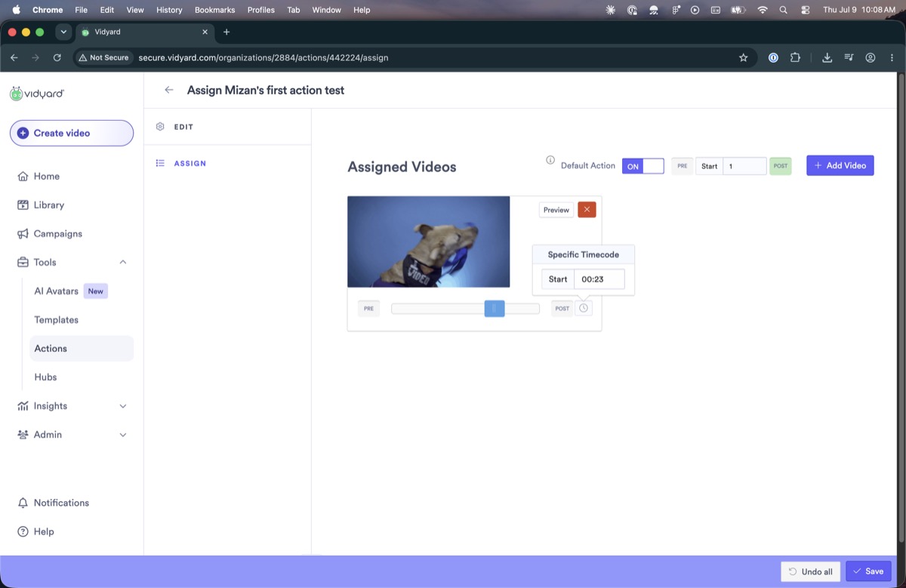Click the Vidyard logo
This screenshot has width=906, height=588.
pyautogui.click(x=37, y=94)
